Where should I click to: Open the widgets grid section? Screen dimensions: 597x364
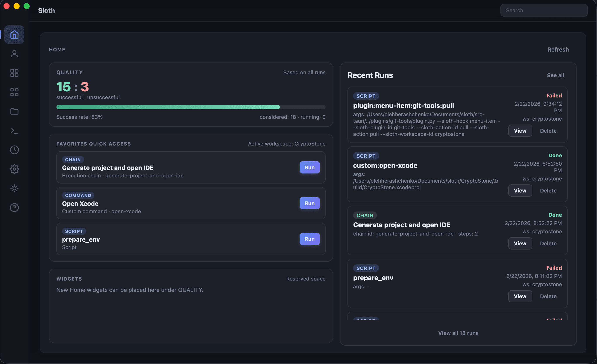tap(14, 92)
